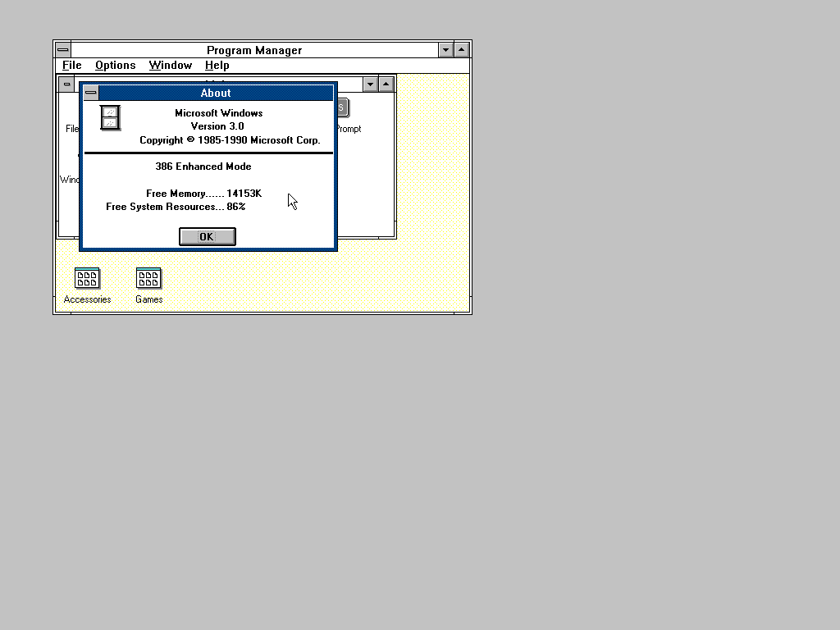Minimize the Main group window
Viewport: 840px width, 630px height.
click(370, 84)
